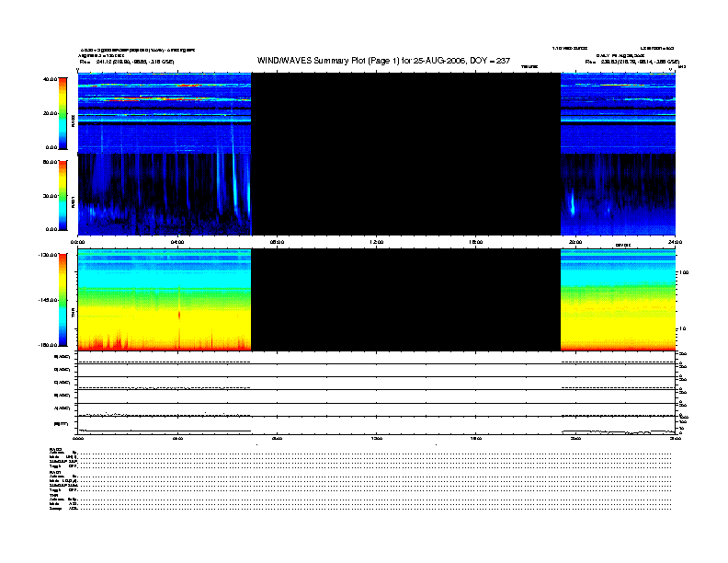The width and height of the screenshot is (728, 563).
Task: Click the RAD2 spectrogram after the data gap
Action: (x=618, y=113)
